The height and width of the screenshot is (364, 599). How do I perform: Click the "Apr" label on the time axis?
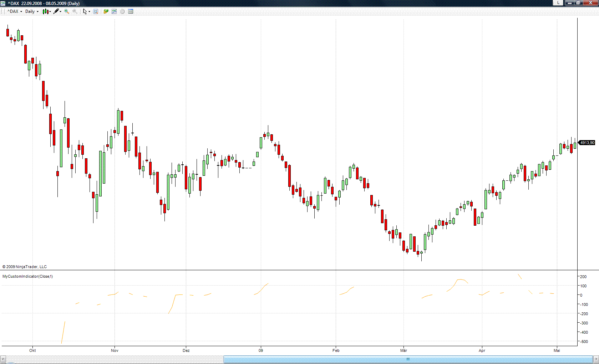(x=482, y=350)
